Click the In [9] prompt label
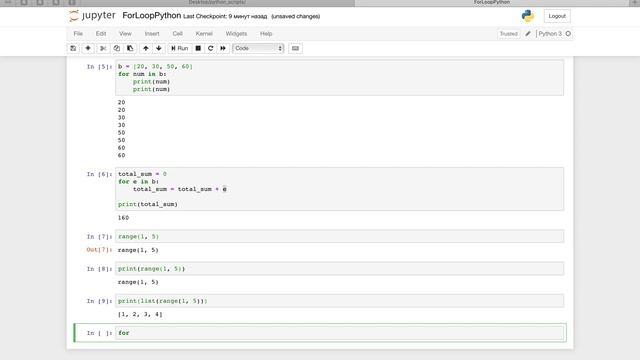The height and width of the screenshot is (360, 640). click(x=99, y=301)
